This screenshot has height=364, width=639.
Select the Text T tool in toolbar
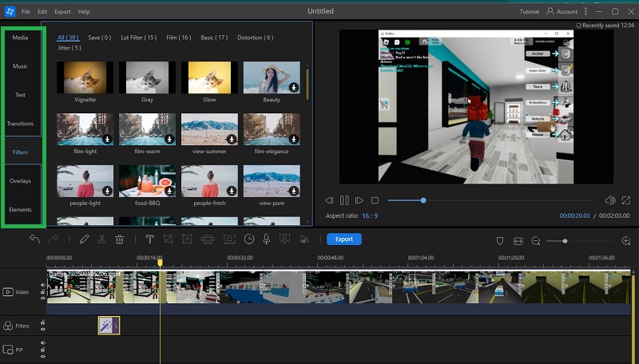tap(149, 239)
